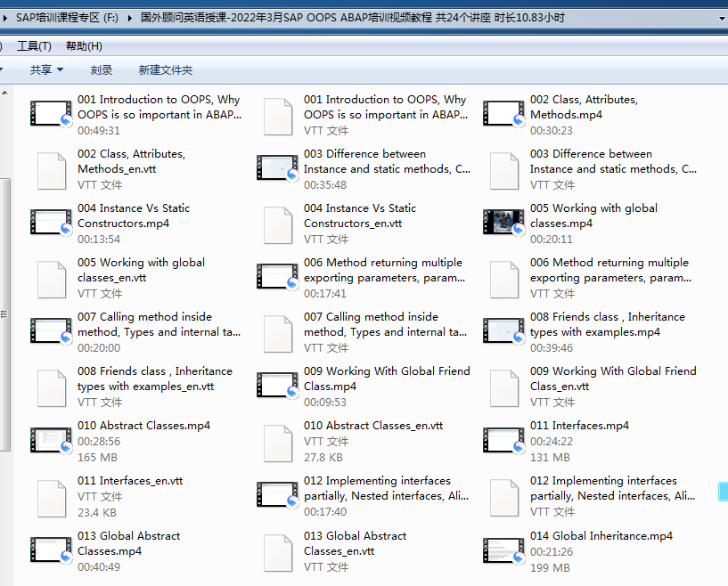This screenshot has width=728, height=586.
Task: Open the 003 Difference between Instance video icon
Action: 277,167
